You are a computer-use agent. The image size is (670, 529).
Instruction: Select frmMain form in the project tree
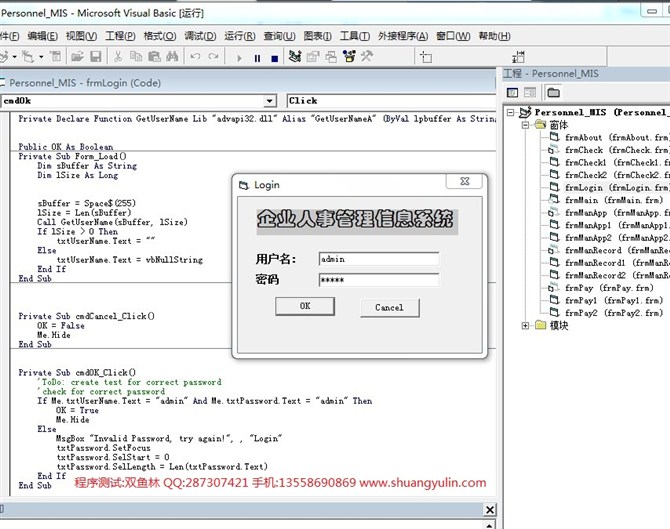[x=606, y=200]
